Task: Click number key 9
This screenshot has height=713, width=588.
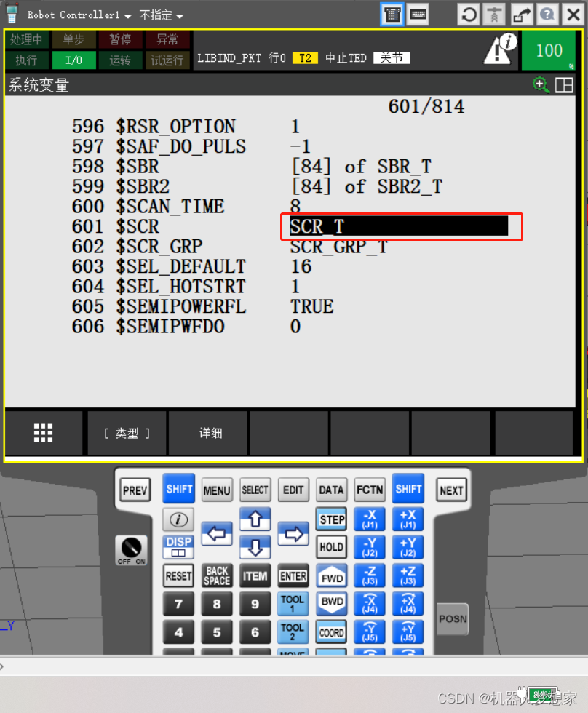Action: pos(255,604)
